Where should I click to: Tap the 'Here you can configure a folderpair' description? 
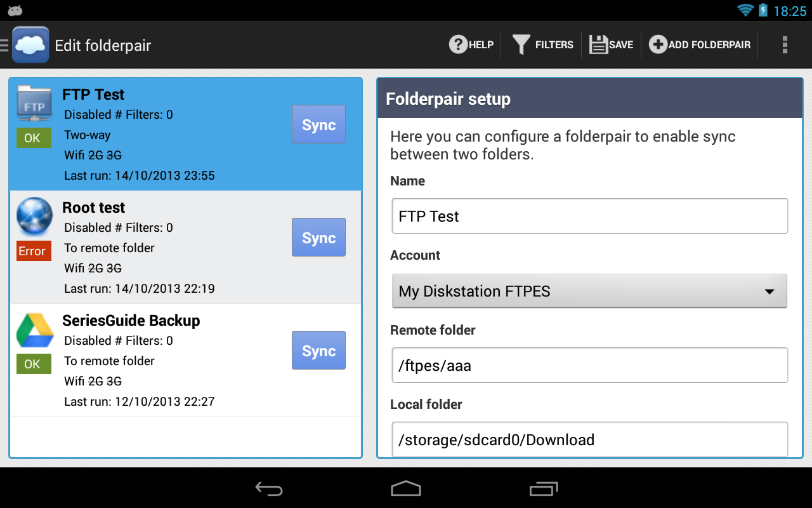(x=563, y=145)
